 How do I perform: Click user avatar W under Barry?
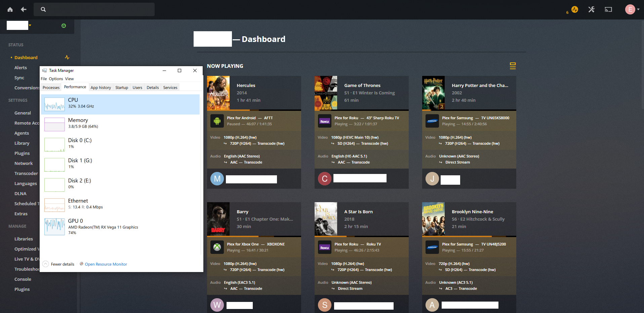(x=217, y=305)
